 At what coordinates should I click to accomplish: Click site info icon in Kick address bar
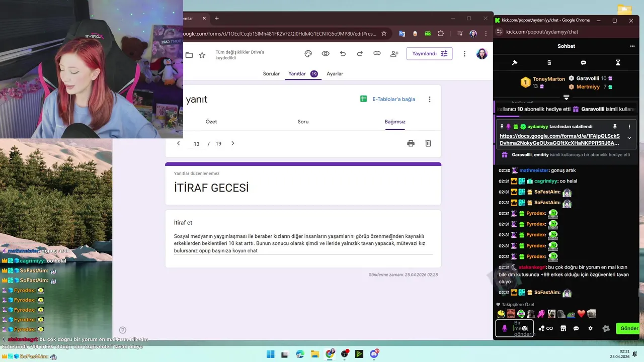coord(499,32)
